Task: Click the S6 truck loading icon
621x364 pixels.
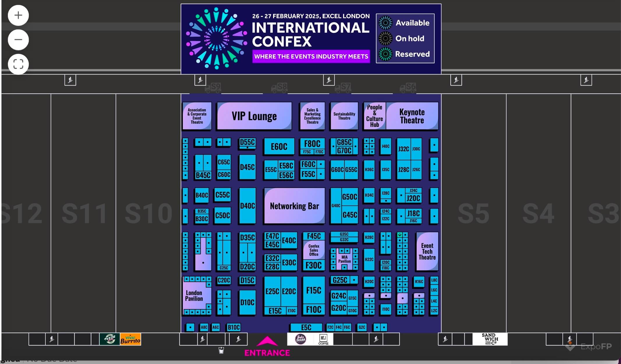Action: click(x=408, y=87)
